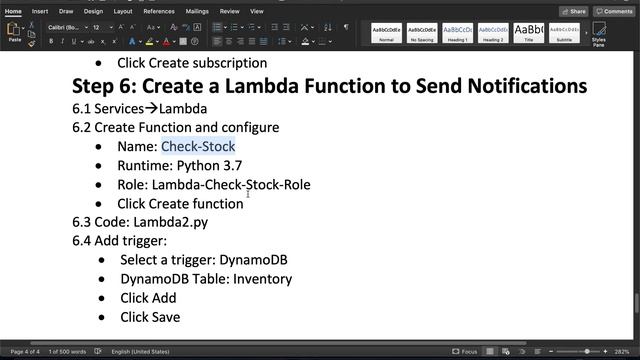Open the Styles Pane

coord(599,34)
